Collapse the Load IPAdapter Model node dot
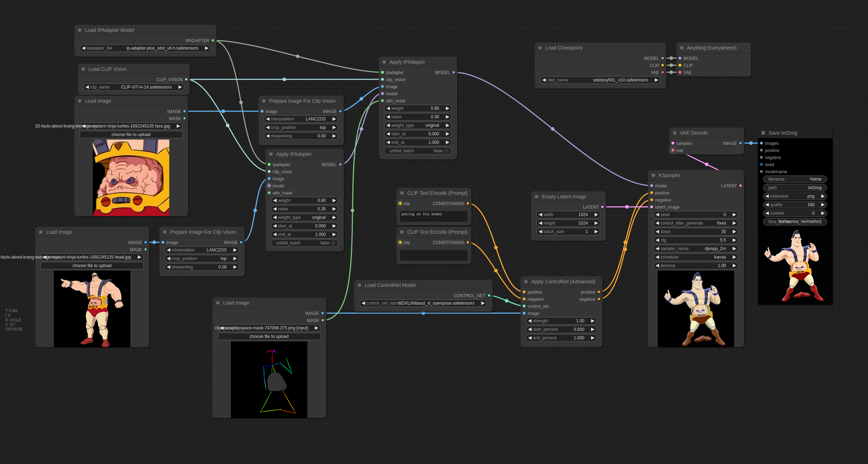Screen dimensions: 868x464 pyautogui.click(x=80, y=30)
